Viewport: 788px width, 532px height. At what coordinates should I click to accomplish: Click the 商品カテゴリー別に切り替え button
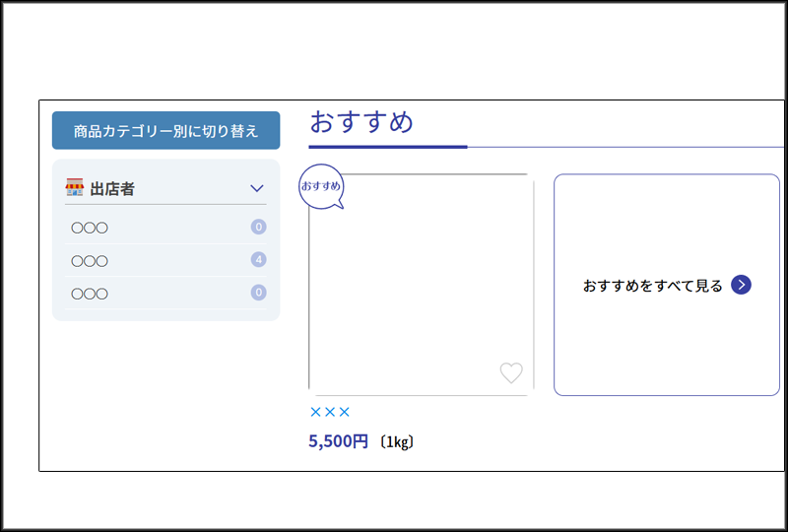[x=165, y=130]
